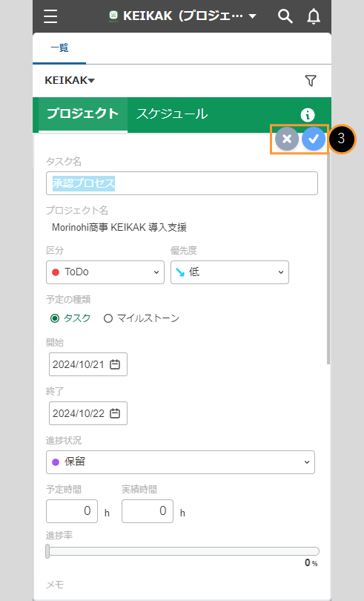Open the end date calendar icon
This screenshot has height=601, width=364.
coord(115,413)
